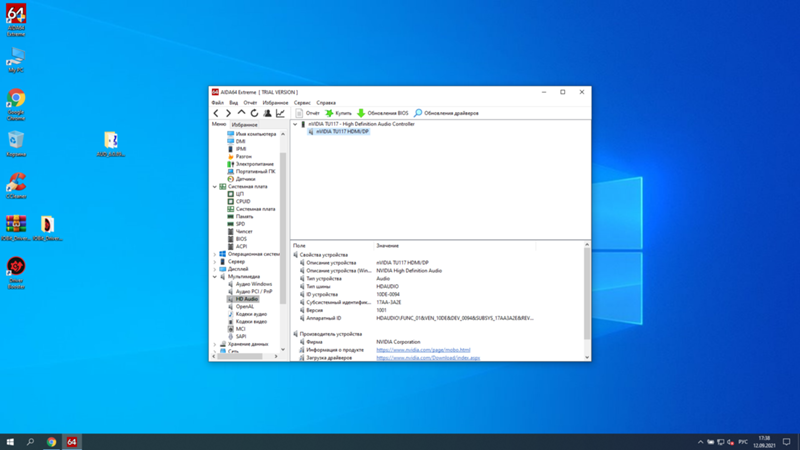
Task: Open taskbar search magnifier
Action: 31,442
